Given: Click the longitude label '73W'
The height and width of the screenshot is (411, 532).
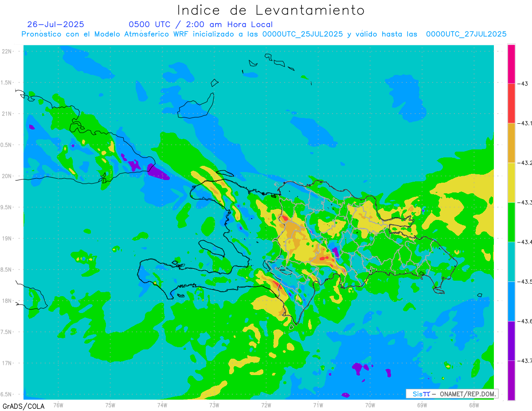Looking at the screenshot, I should coord(214,405).
